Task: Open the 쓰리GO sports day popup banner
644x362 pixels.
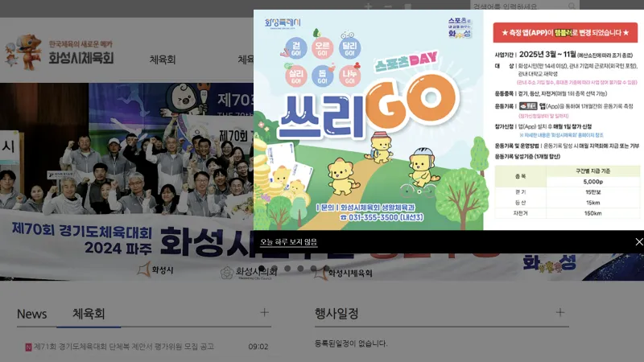Action: click(448, 120)
